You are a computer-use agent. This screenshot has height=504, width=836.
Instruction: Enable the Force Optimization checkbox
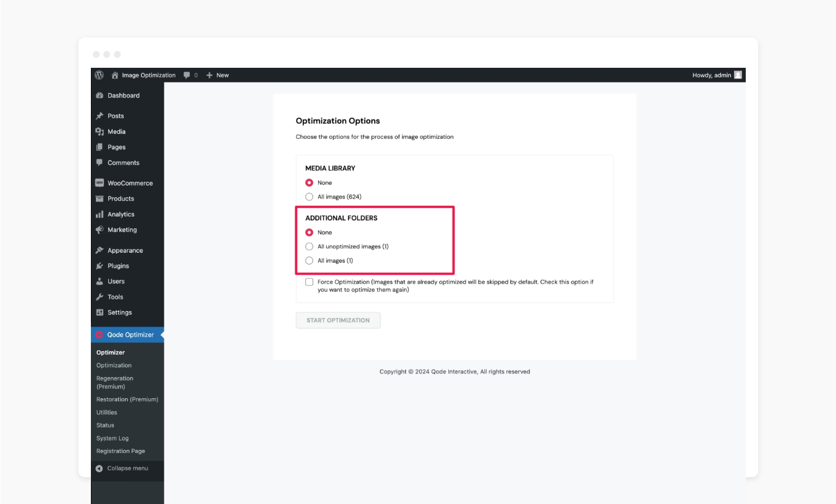pyautogui.click(x=309, y=282)
